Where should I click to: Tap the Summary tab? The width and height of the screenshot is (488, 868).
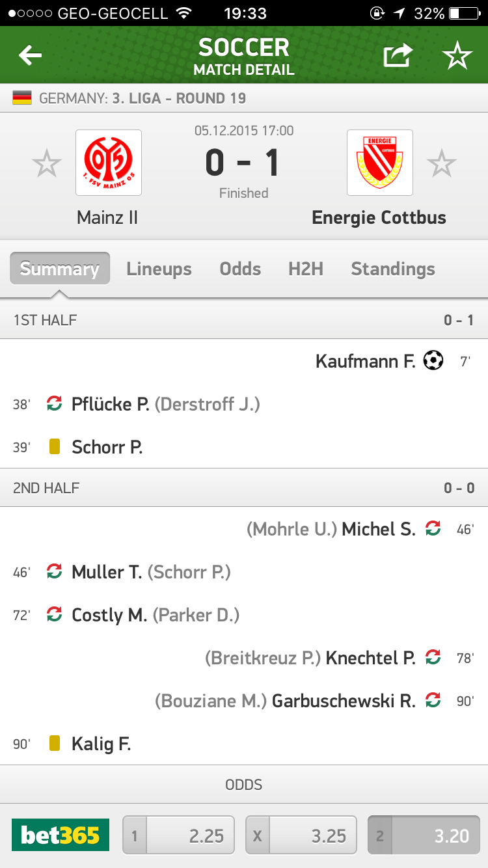point(60,269)
